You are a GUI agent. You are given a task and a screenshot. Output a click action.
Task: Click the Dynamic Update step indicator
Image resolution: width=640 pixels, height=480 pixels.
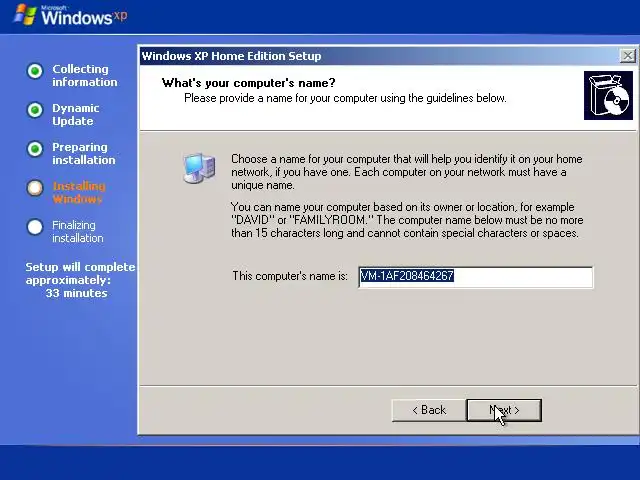[x=35, y=110]
